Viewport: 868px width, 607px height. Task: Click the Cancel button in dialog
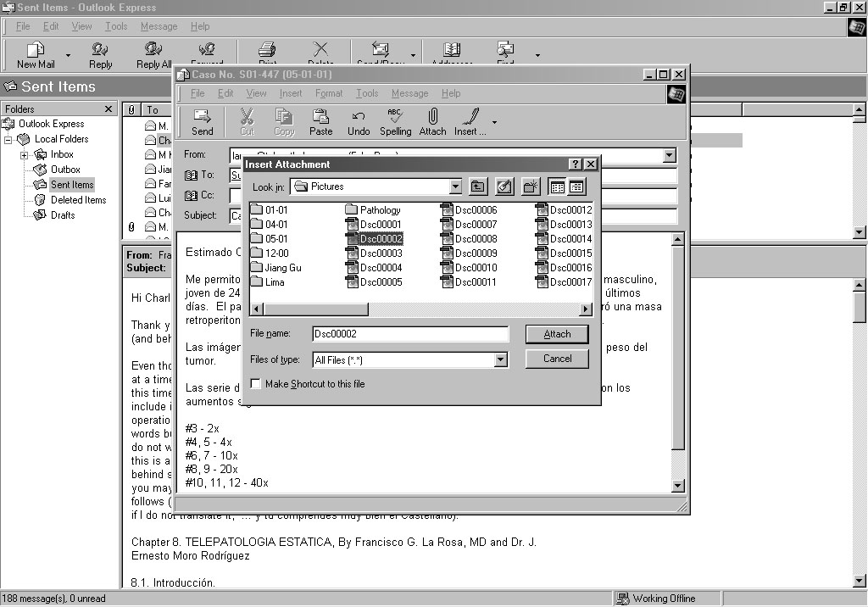(556, 359)
